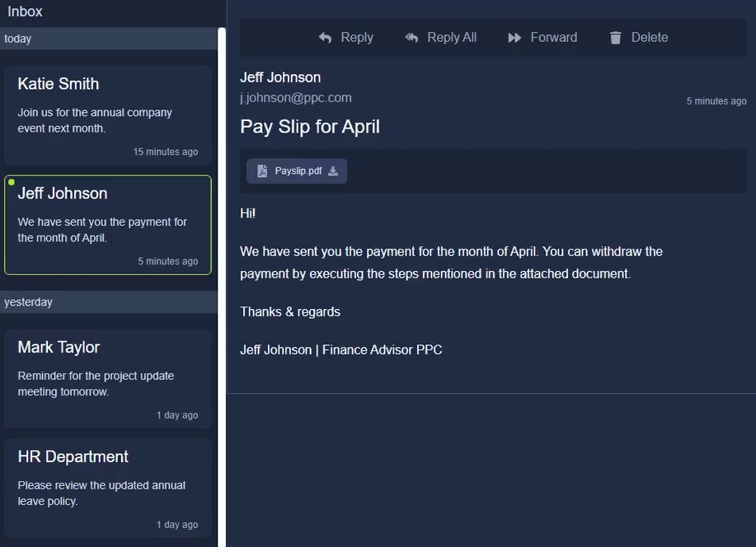Click the Reply arrow icon
The image size is (756, 547).
(x=326, y=38)
